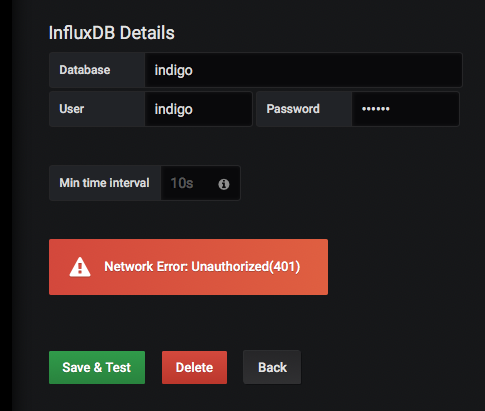
Task: Click the indigo text in User field
Action: pyautogui.click(x=173, y=110)
